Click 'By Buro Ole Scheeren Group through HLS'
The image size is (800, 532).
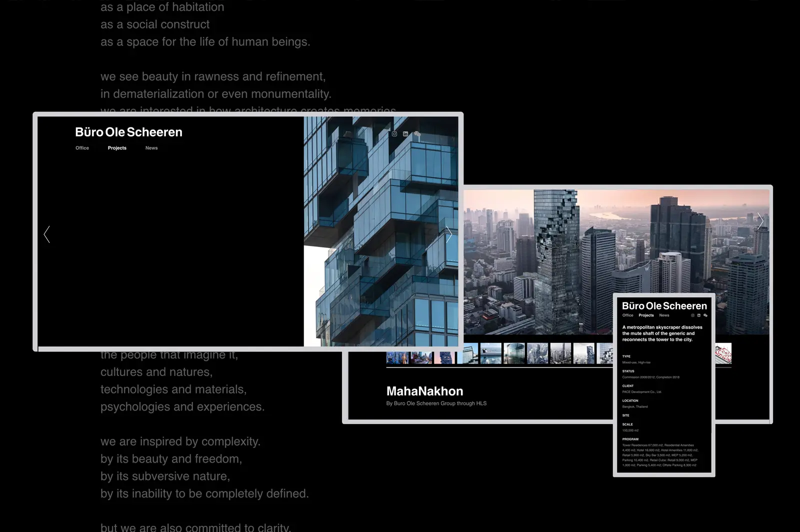(x=436, y=403)
